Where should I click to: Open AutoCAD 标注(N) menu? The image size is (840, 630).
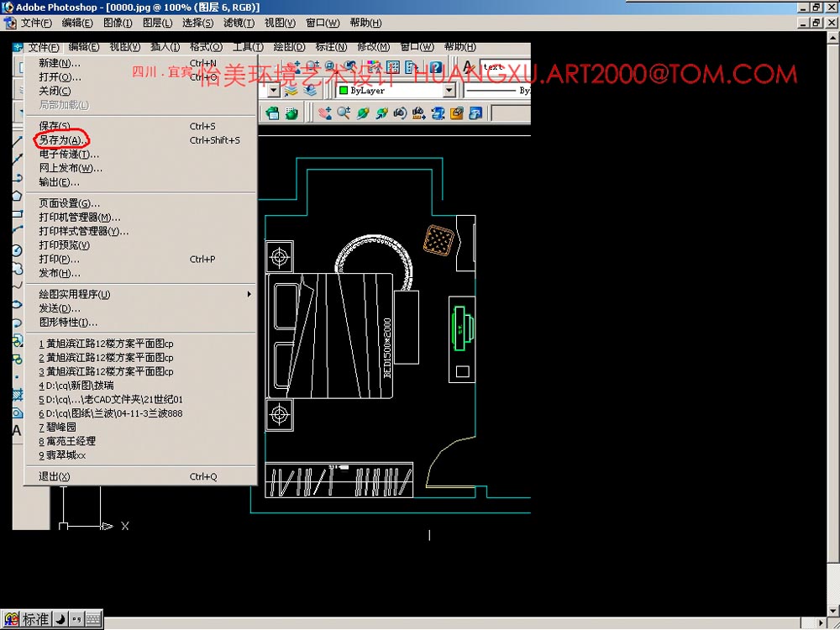click(331, 47)
